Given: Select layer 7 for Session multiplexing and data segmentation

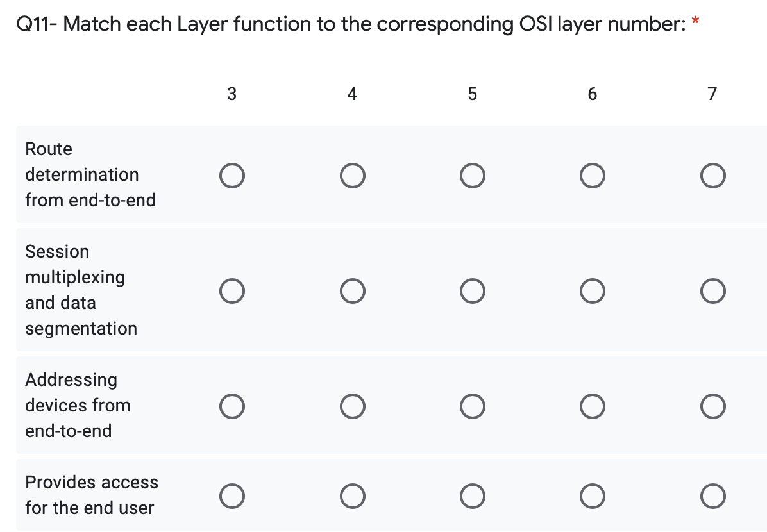Looking at the screenshot, I should (x=712, y=290).
